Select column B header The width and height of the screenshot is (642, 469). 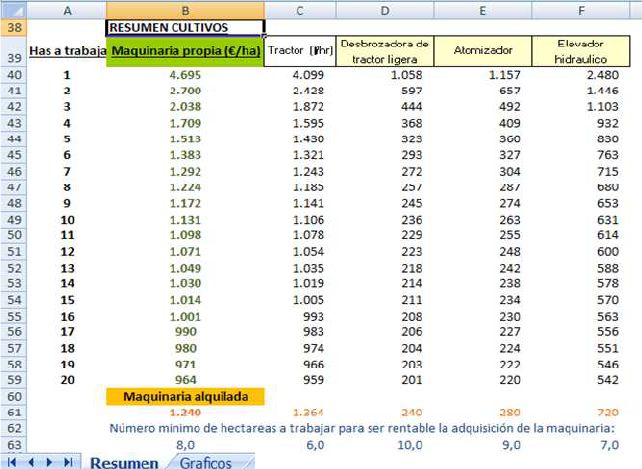(185, 9)
